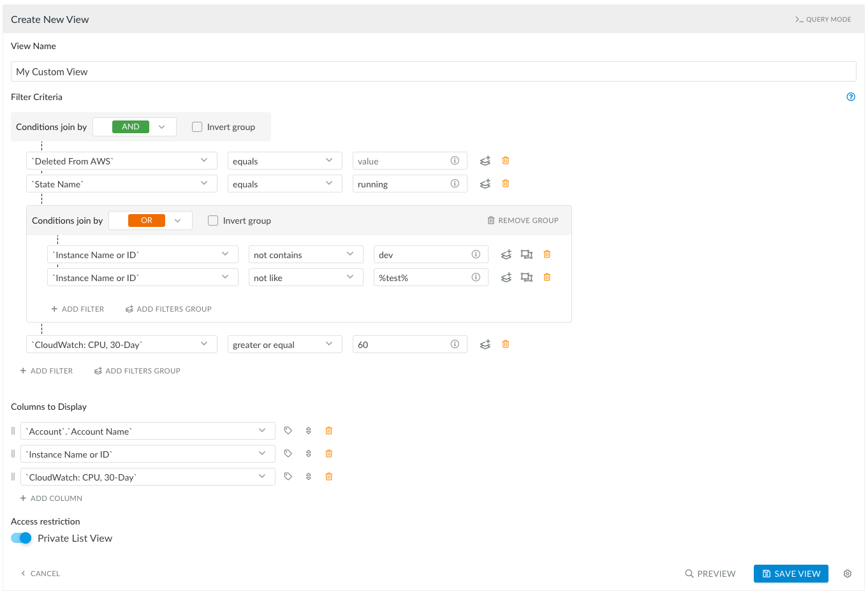Convert 'not contains dev' filter to group
The height and width of the screenshot is (594, 868).
tap(506, 254)
